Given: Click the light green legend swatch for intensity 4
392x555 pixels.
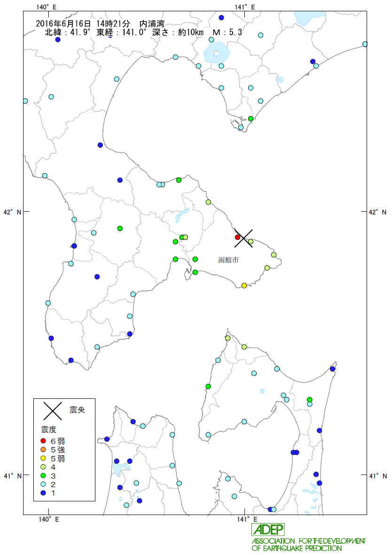Looking at the screenshot, I should [x=43, y=467].
